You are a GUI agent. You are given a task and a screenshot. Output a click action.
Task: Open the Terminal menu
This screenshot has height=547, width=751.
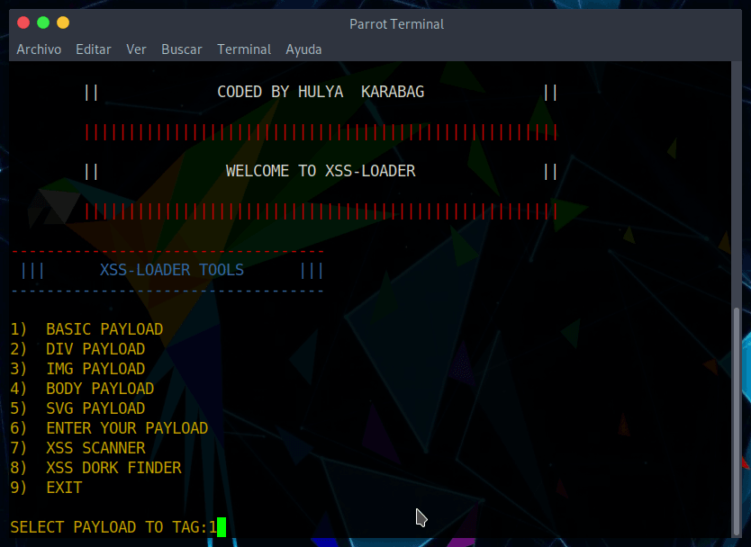tap(244, 49)
